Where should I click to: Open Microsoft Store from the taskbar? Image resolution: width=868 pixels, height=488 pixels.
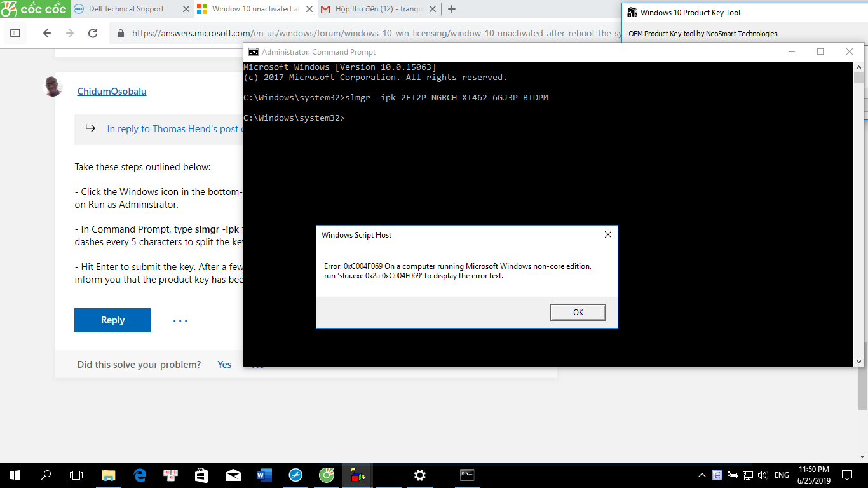pos(201,475)
